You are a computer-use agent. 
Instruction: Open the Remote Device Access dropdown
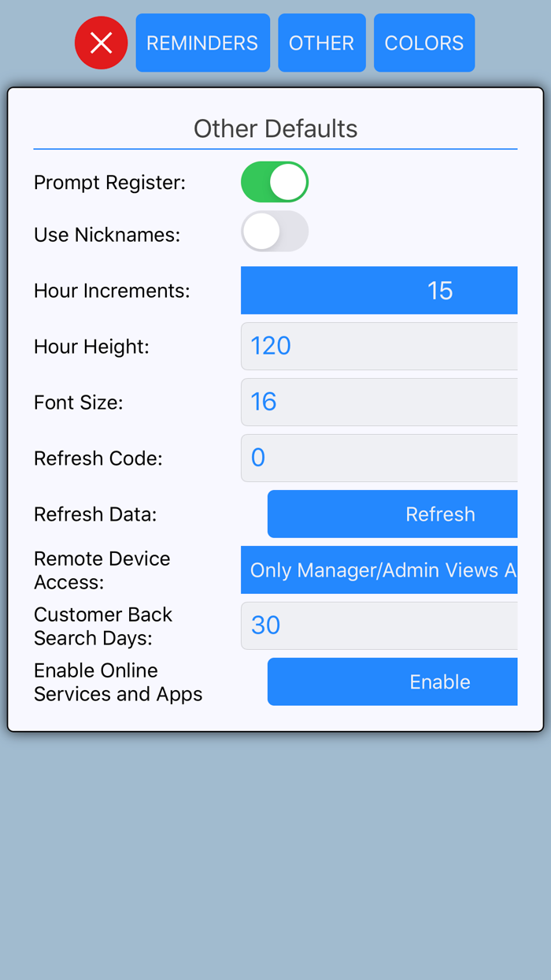tap(379, 570)
